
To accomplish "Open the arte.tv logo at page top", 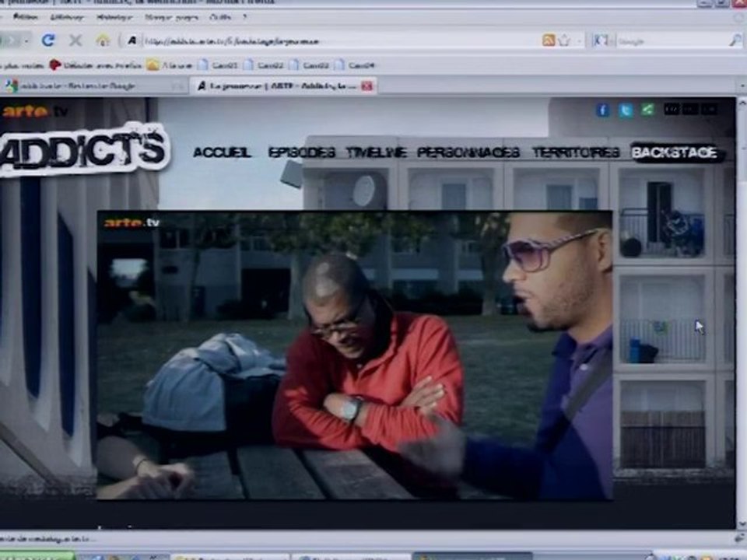I will click(35, 112).
